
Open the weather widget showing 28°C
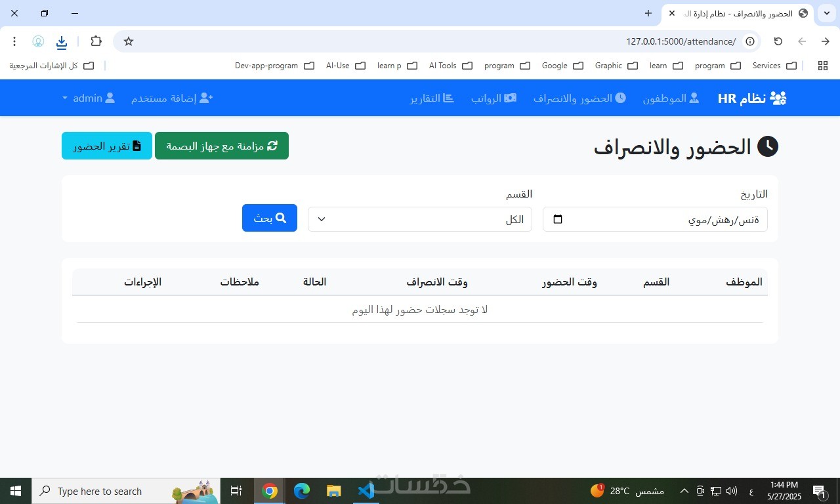(x=627, y=491)
